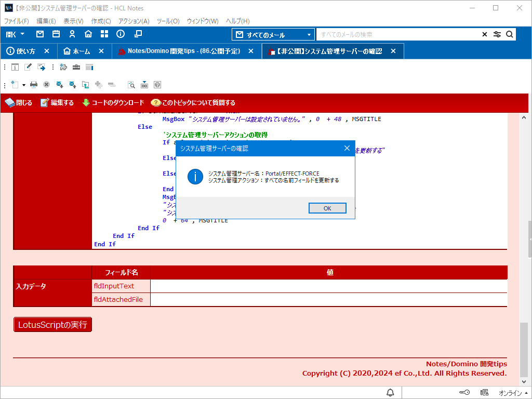Click the LotusScriptの実行 button
Screen dimensions: 532x399
pyautogui.click(x=52, y=325)
